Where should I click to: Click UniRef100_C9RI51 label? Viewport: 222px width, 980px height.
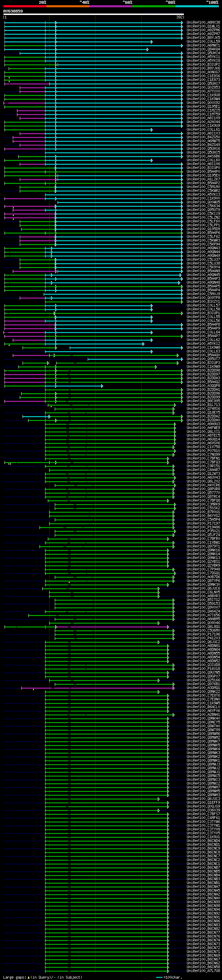[x=203, y=467]
